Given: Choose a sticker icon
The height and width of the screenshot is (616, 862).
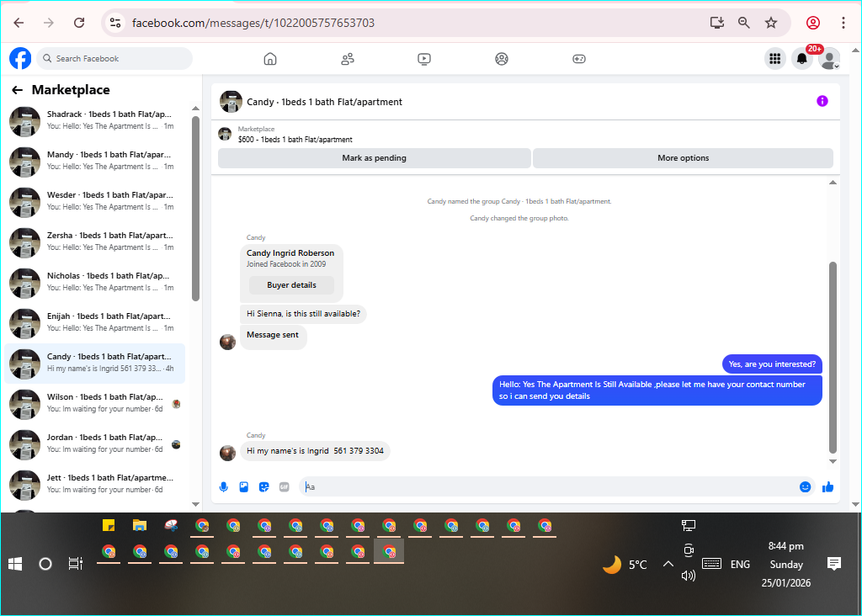Looking at the screenshot, I should [x=263, y=487].
